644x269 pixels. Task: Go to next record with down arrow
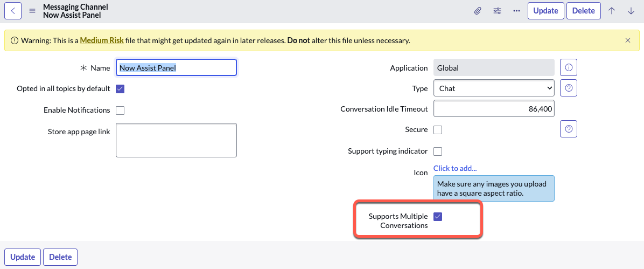(x=631, y=11)
